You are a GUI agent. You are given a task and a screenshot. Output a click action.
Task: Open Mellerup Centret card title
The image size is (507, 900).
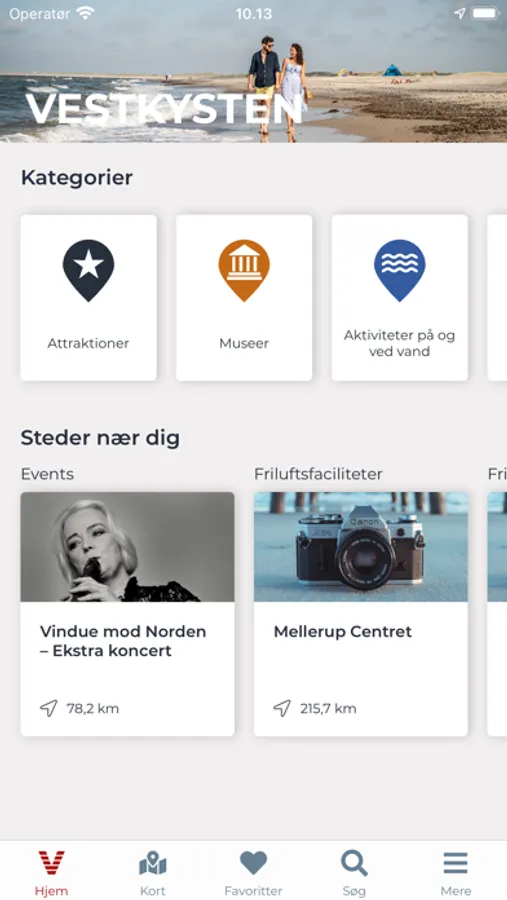click(343, 632)
